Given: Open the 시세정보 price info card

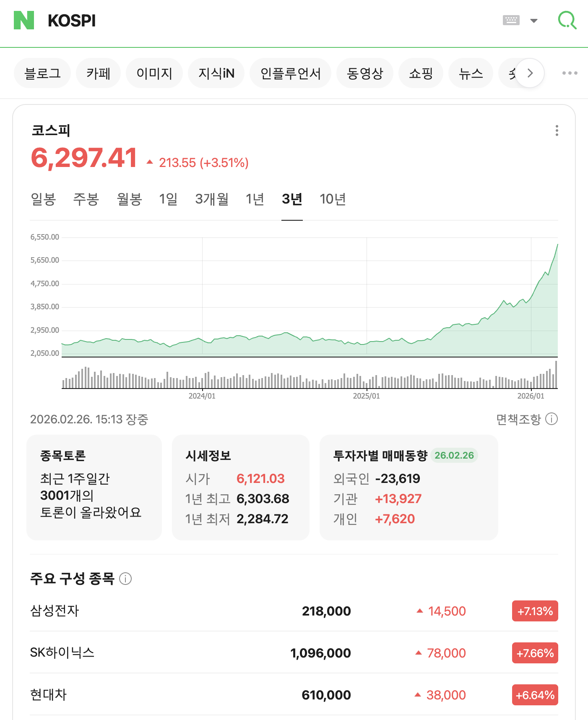Looking at the screenshot, I should point(241,488).
